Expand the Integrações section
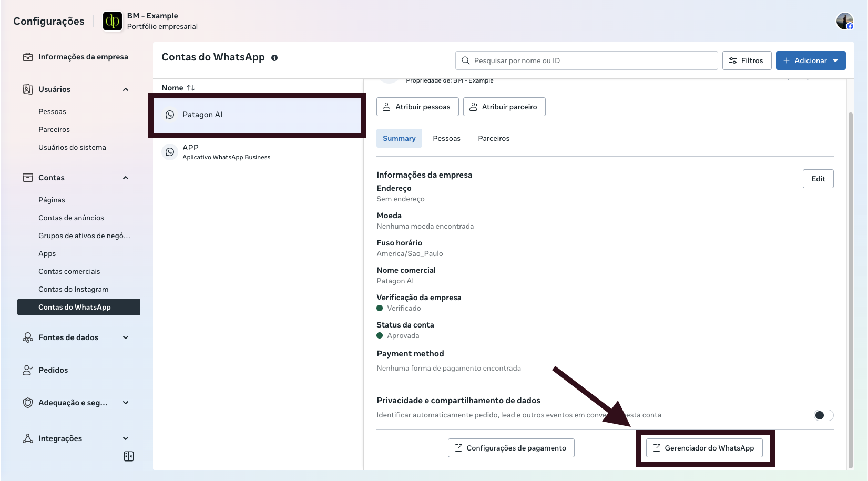The width and height of the screenshot is (868, 481). pos(126,438)
